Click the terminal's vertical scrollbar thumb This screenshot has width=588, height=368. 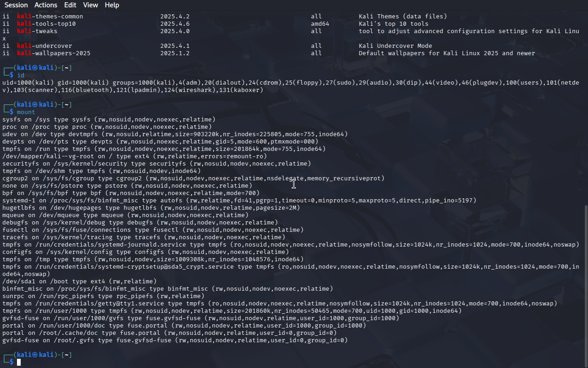click(x=585, y=285)
